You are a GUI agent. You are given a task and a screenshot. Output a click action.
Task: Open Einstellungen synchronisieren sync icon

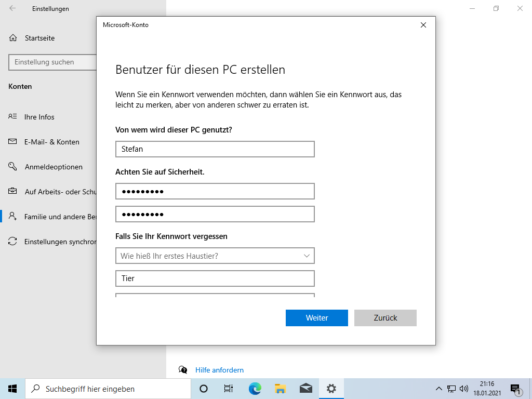click(x=12, y=241)
